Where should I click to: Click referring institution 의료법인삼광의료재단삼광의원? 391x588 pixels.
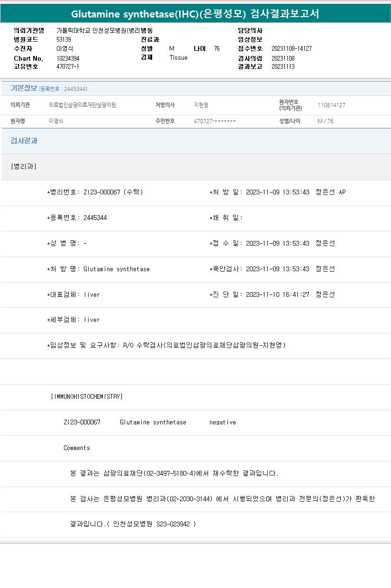click(82, 105)
